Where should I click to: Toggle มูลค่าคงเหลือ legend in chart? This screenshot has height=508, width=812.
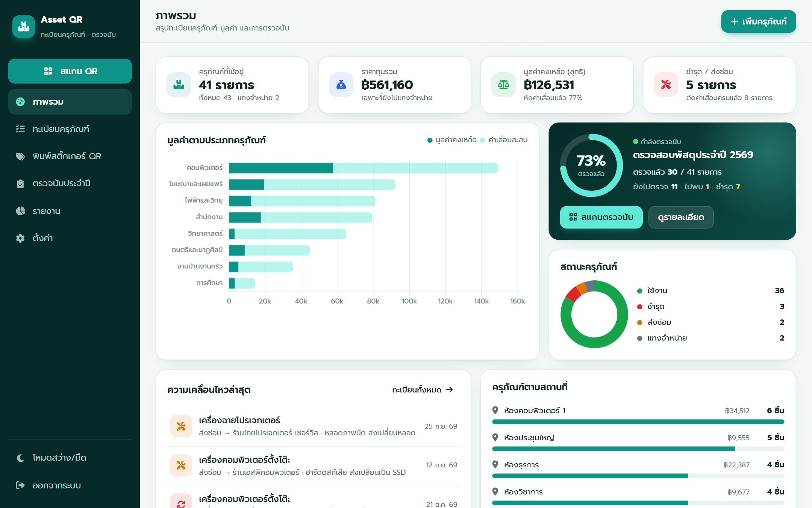click(x=452, y=140)
